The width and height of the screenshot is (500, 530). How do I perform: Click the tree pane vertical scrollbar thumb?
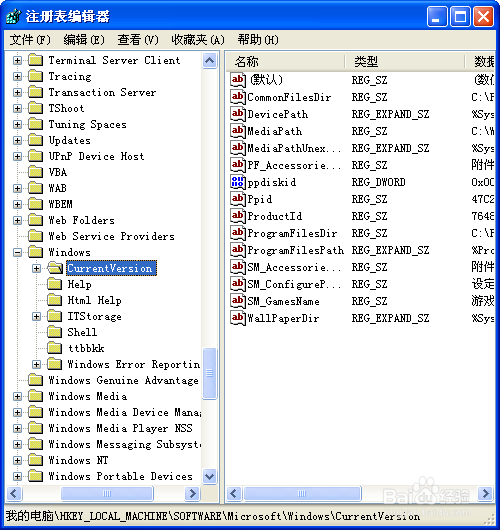tap(210, 373)
